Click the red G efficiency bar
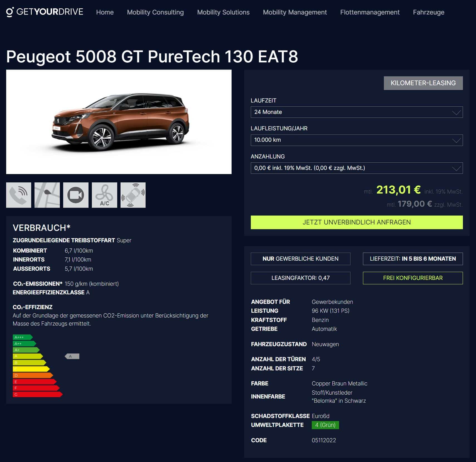 tap(38, 394)
